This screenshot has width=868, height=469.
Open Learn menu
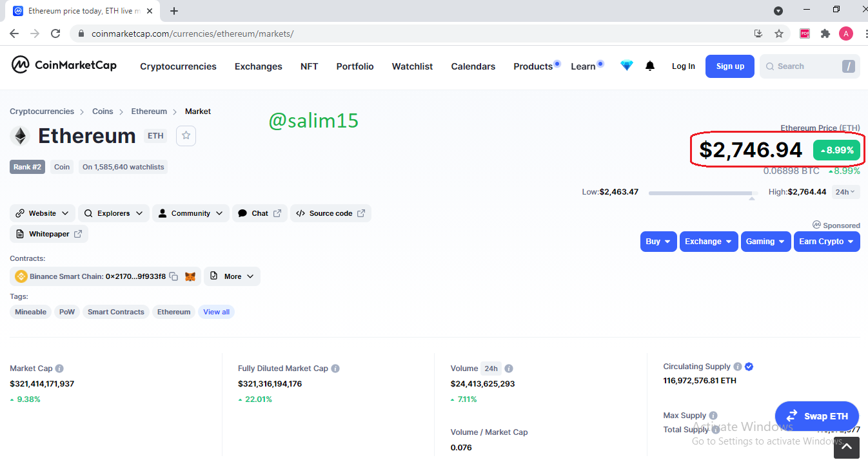click(x=583, y=66)
